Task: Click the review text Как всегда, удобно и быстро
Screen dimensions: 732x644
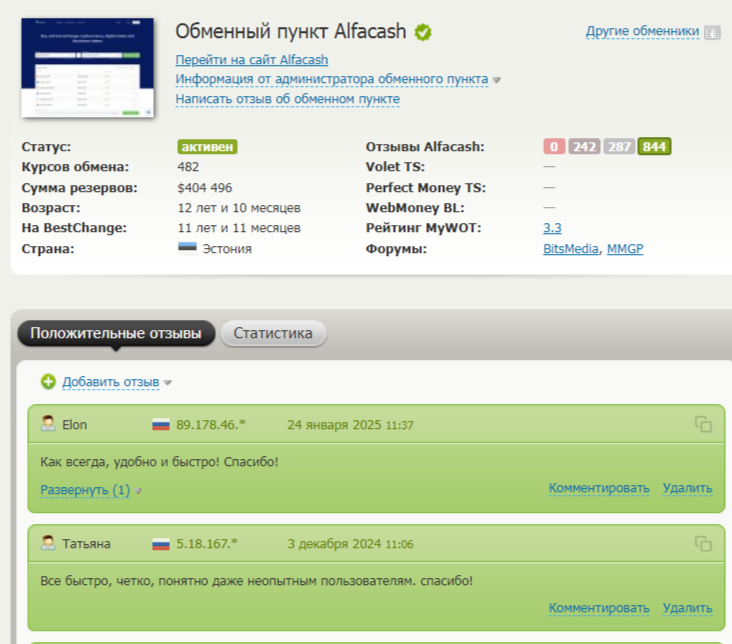Action: pos(159,462)
